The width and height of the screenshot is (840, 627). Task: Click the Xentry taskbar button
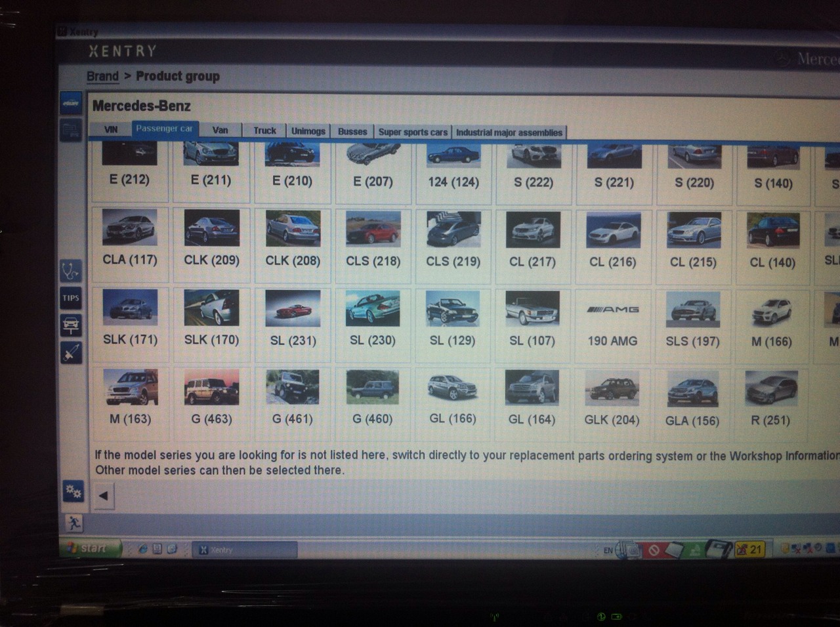coord(244,550)
